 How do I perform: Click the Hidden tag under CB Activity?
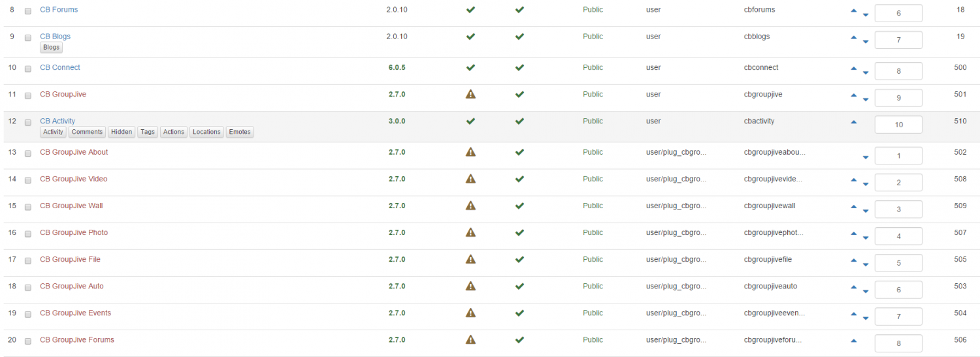[122, 132]
